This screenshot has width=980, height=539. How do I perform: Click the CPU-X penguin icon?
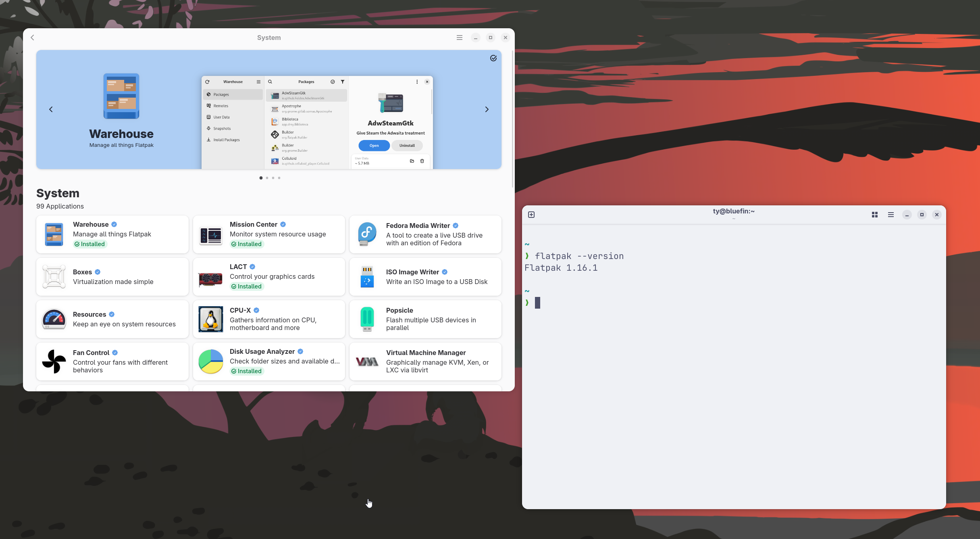pos(210,319)
